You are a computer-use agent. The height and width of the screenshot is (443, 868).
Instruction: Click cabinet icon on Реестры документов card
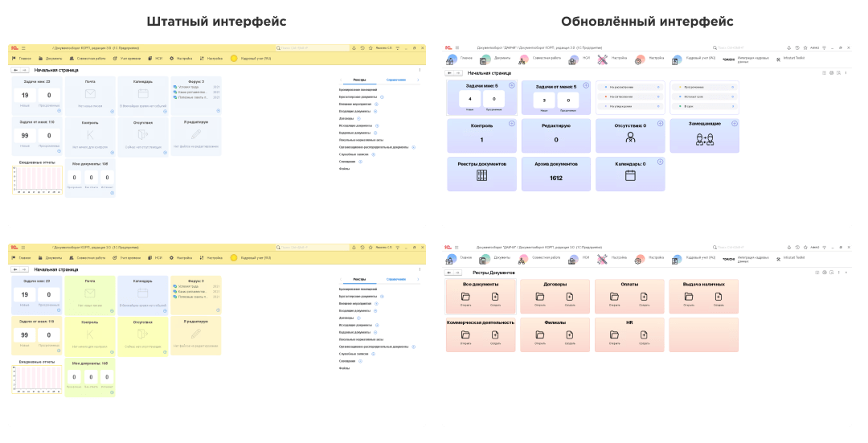pyautogui.click(x=481, y=175)
